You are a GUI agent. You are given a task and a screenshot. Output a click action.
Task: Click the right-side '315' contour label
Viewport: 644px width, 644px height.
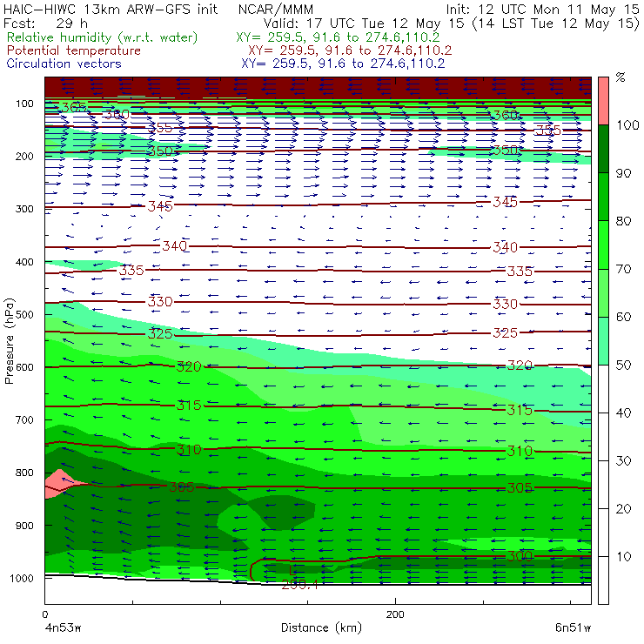pyautogui.click(x=520, y=410)
